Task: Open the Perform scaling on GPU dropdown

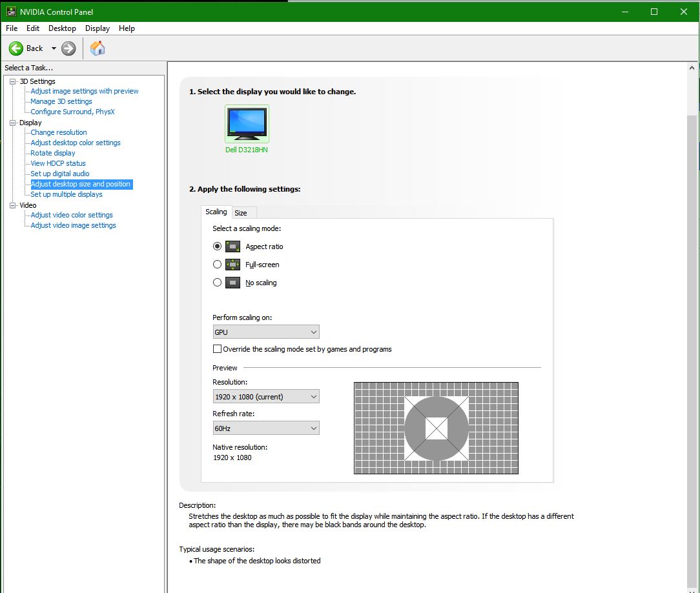Action: coord(266,332)
